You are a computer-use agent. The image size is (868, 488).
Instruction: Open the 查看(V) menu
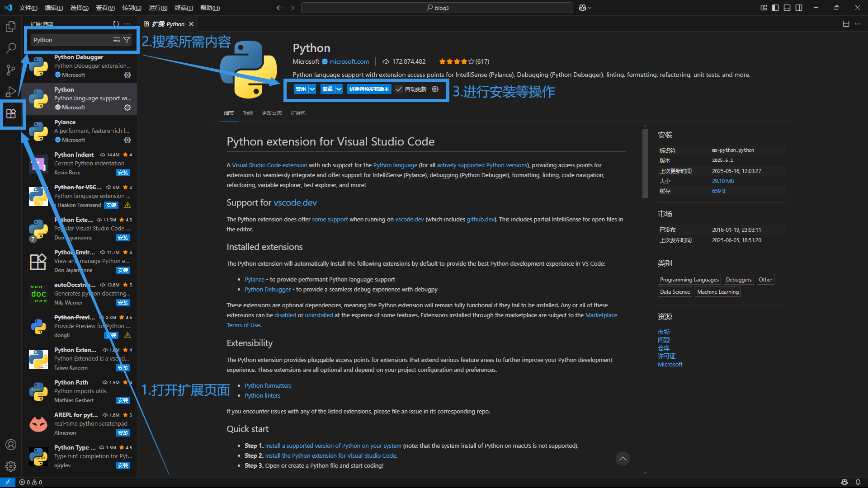(x=105, y=8)
